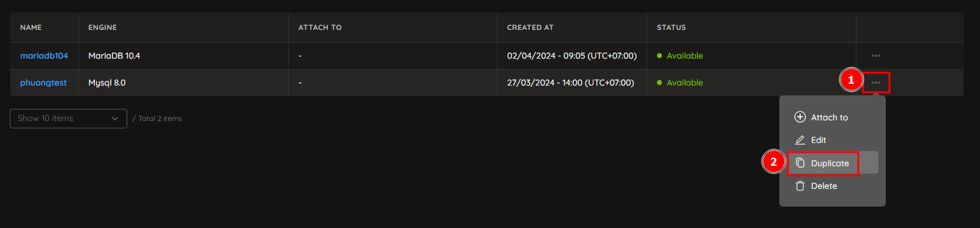Open the mariadb104 parameter group link

pos(44,56)
